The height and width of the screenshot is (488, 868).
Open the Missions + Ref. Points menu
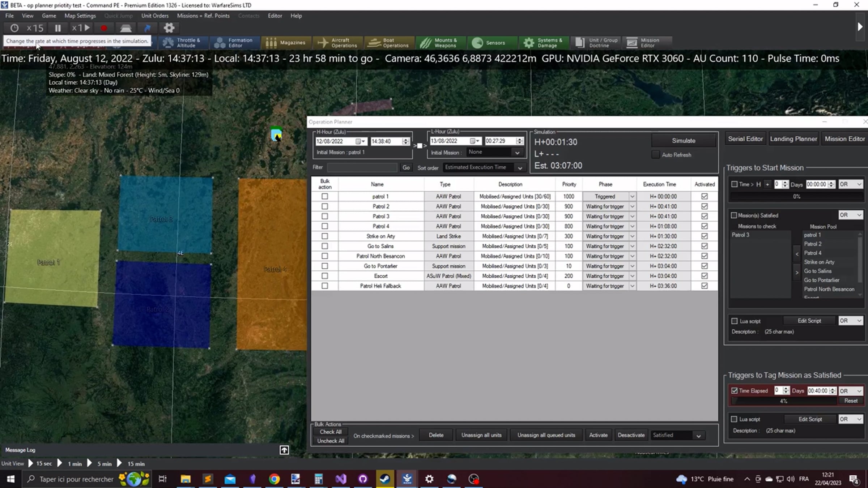(x=203, y=16)
